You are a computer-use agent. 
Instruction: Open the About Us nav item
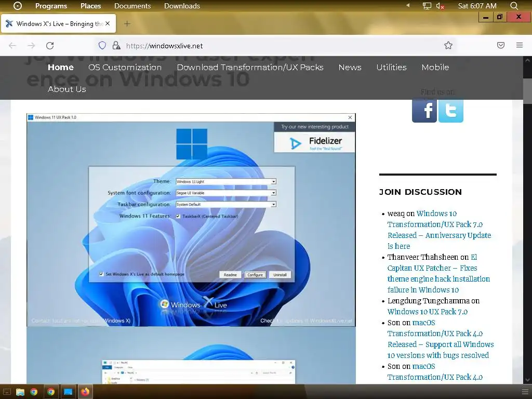[x=67, y=89]
